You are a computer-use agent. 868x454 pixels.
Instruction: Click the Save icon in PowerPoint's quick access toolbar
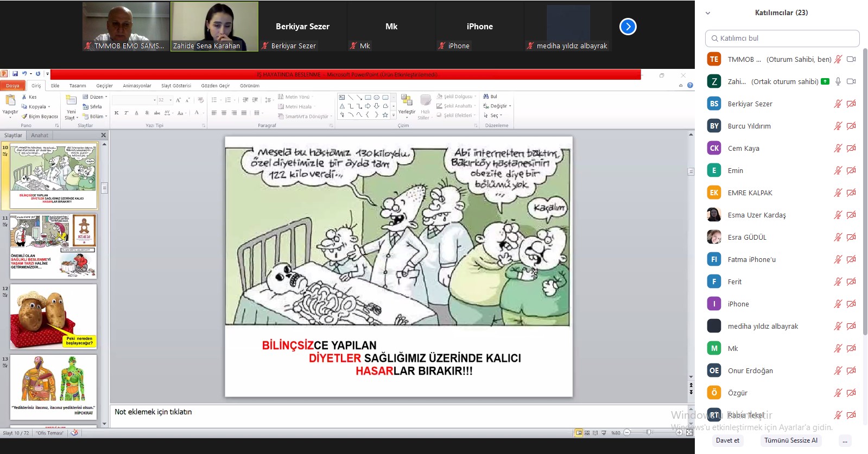tap(15, 74)
